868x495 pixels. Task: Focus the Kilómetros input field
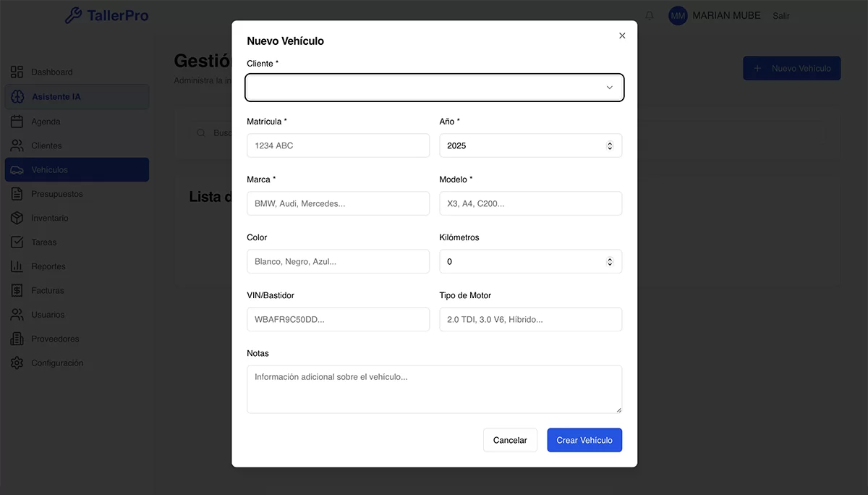531,261
